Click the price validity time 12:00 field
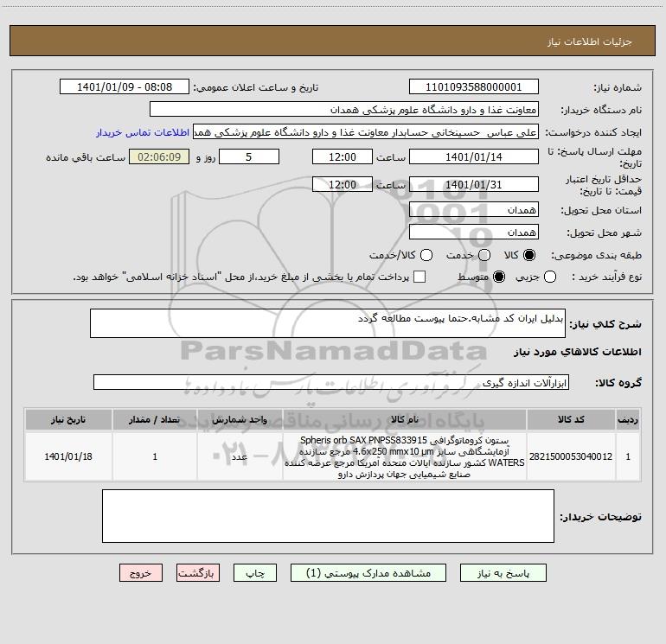This screenshot has width=666, height=644. [x=343, y=185]
